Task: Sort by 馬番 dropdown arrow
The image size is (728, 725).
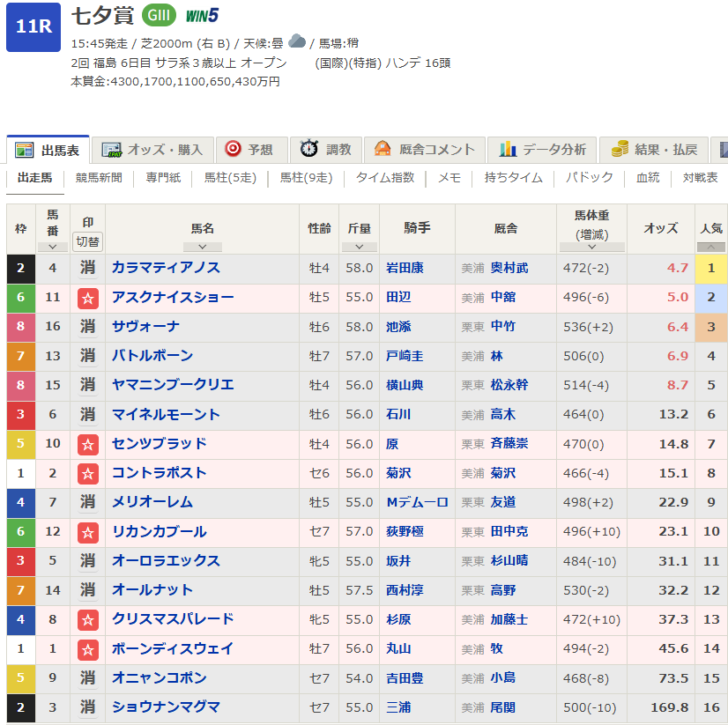Action: point(53,247)
